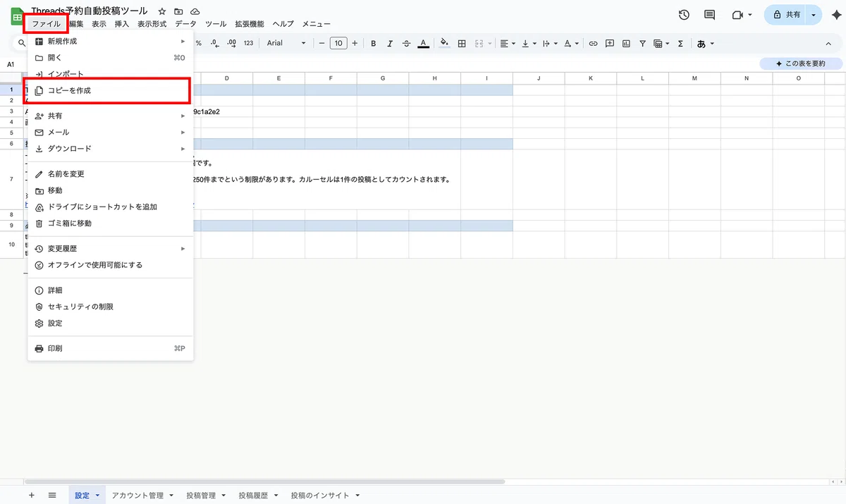
Task: Select ドライブにショートカットを追加
Action: [110, 207]
